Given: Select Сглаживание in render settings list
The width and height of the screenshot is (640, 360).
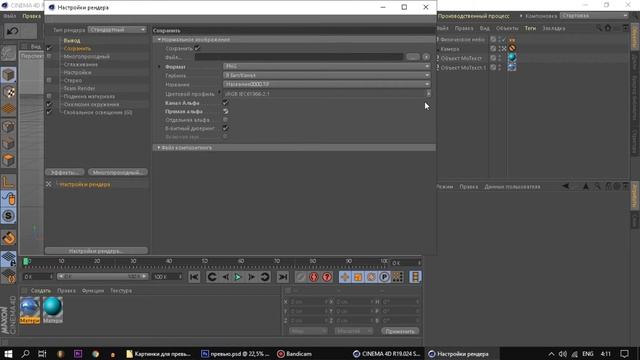Looking at the screenshot, I should click(x=80, y=64).
